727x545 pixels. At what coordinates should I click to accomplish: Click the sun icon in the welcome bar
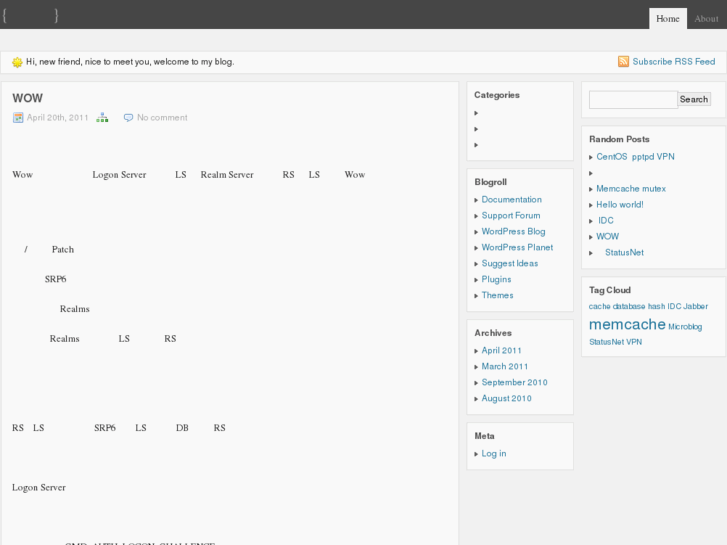17,62
